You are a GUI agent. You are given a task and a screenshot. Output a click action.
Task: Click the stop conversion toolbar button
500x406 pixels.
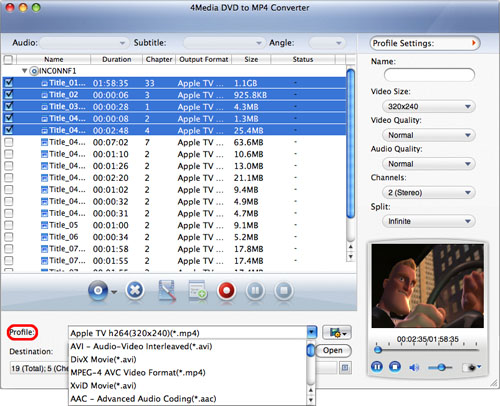click(x=284, y=290)
